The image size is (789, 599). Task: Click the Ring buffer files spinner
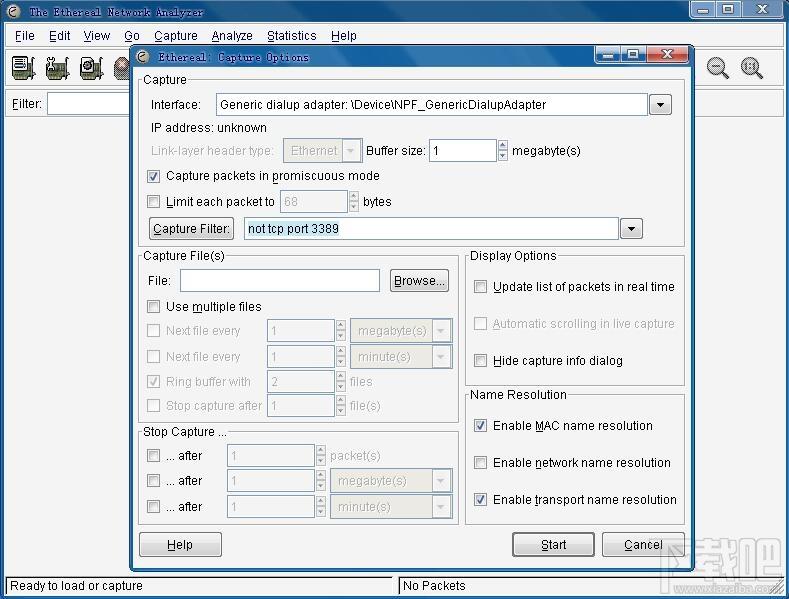(341, 382)
